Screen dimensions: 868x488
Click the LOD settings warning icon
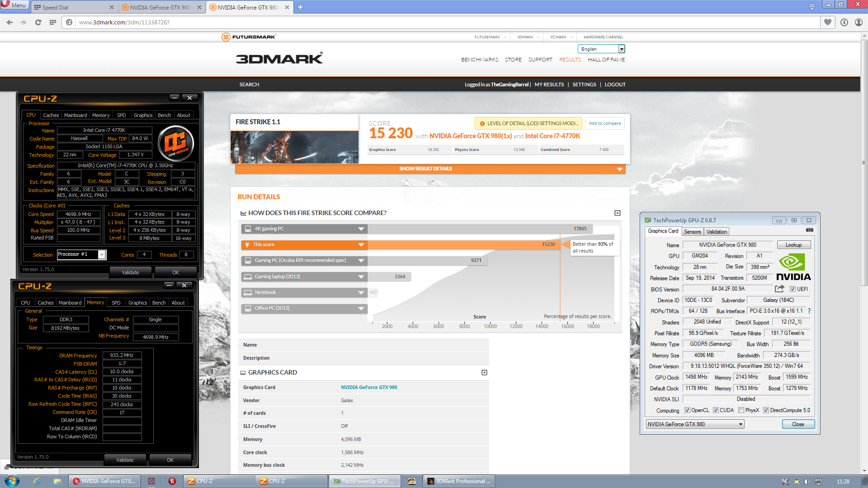pos(482,123)
